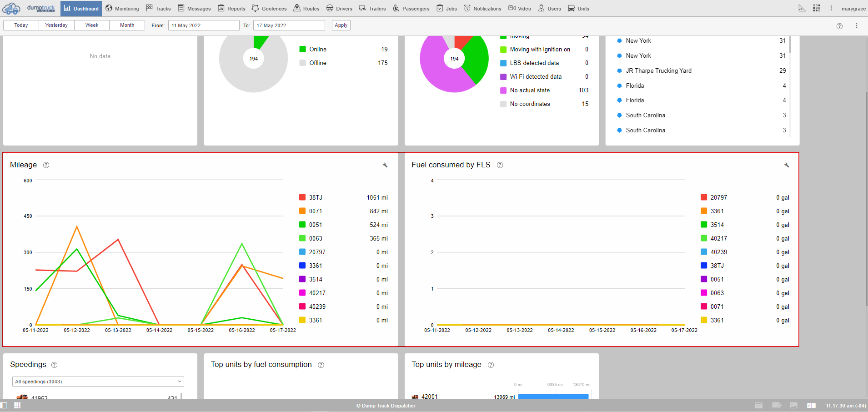Open the distance measurement ruler tool
This screenshot has height=412, width=868.
[x=802, y=8]
